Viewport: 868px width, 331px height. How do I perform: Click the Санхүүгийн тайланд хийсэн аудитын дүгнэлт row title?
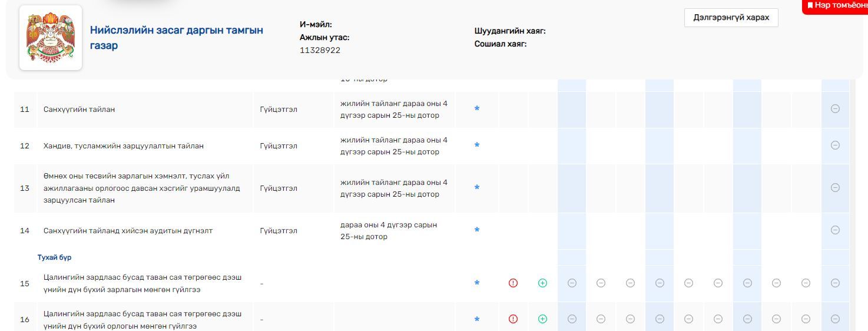click(x=128, y=231)
